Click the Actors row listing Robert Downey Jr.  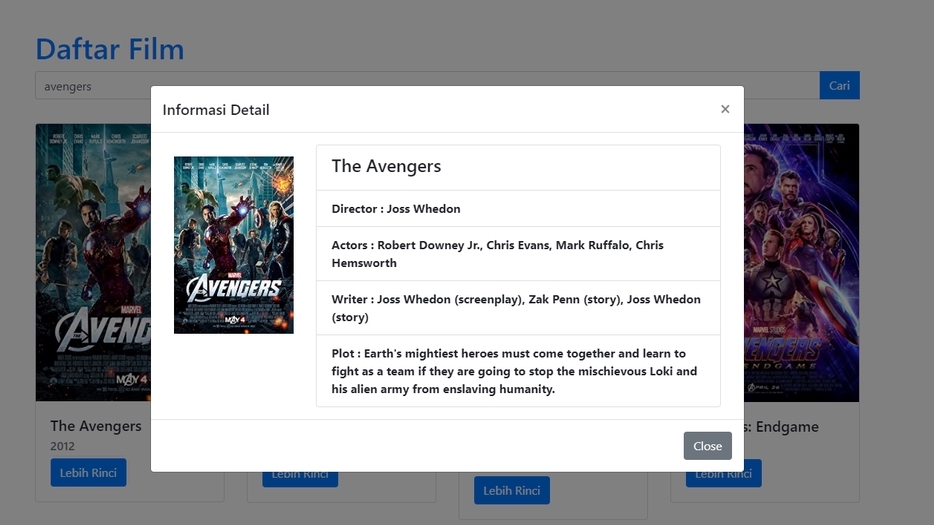(x=518, y=254)
